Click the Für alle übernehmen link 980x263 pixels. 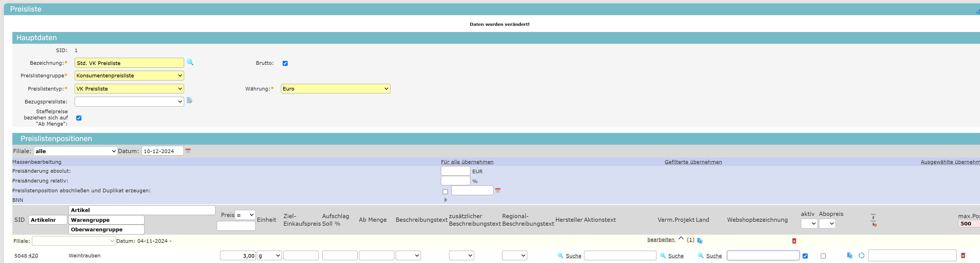(x=467, y=162)
